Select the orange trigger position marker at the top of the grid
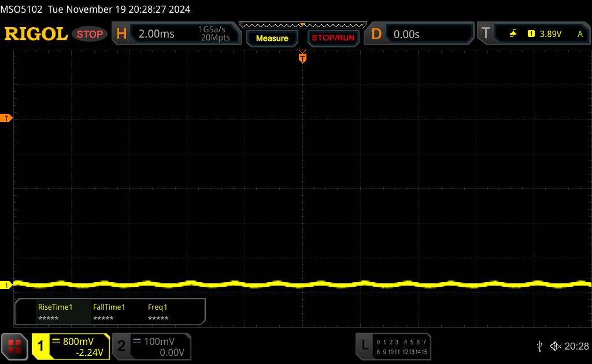The width and height of the screenshot is (592, 364). point(302,57)
